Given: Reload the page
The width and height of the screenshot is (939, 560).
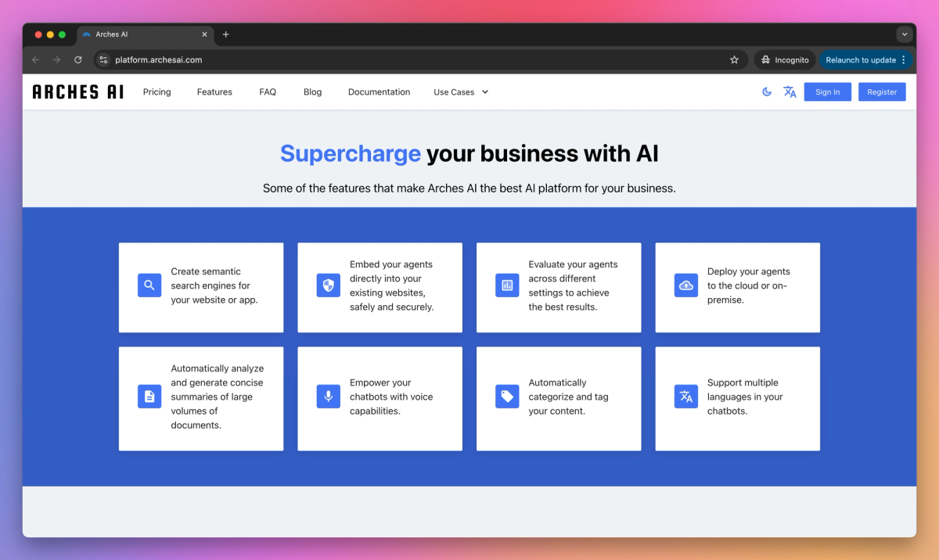Looking at the screenshot, I should 78,59.
